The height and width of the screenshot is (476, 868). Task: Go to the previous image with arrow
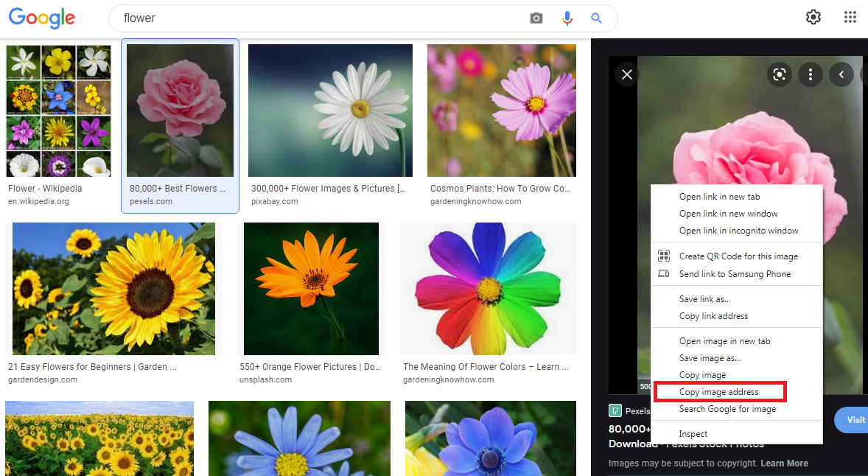[841, 74]
